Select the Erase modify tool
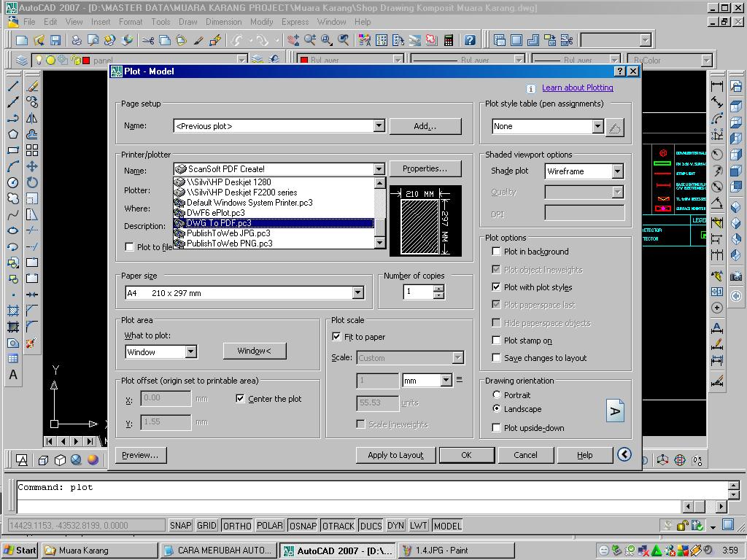 (x=32, y=86)
